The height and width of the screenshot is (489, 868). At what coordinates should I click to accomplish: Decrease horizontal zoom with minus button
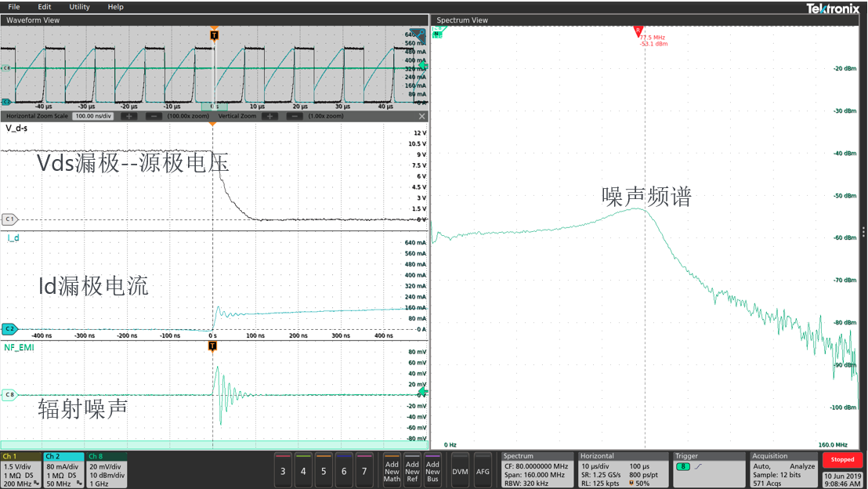tap(154, 116)
